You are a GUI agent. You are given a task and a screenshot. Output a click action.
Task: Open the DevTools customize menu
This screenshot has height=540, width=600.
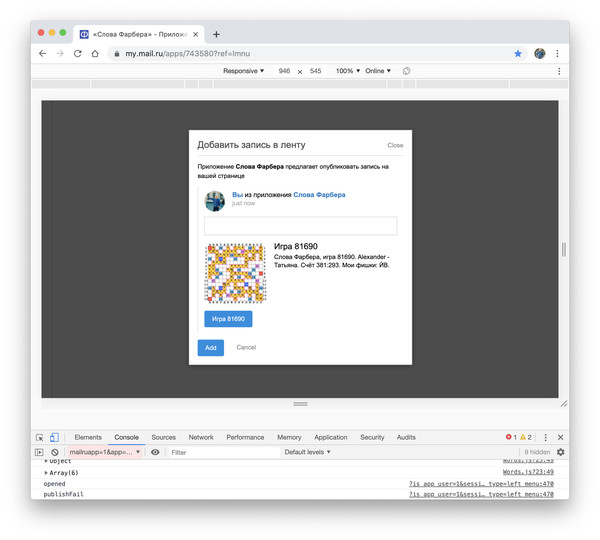pos(545,437)
